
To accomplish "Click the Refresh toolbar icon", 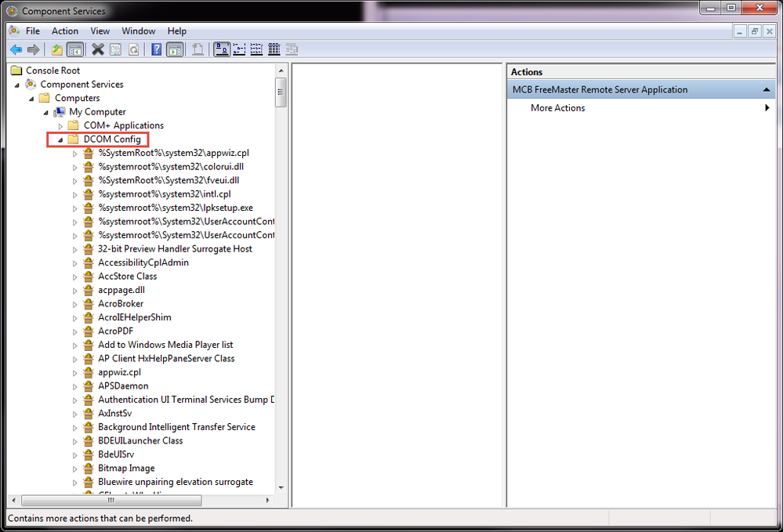I will [134, 49].
